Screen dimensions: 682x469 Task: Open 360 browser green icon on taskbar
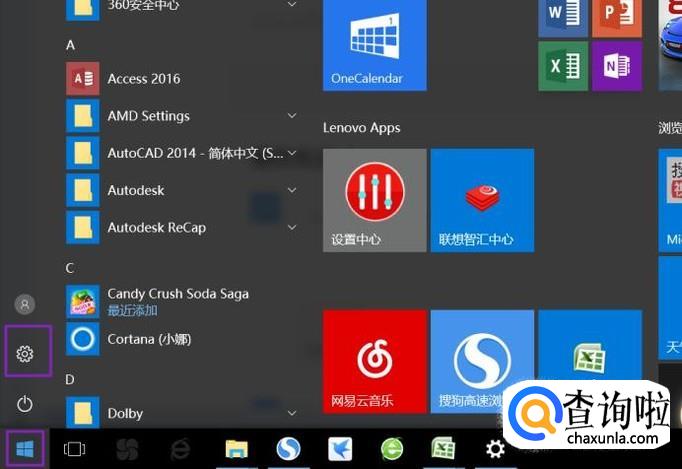(x=392, y=449)
